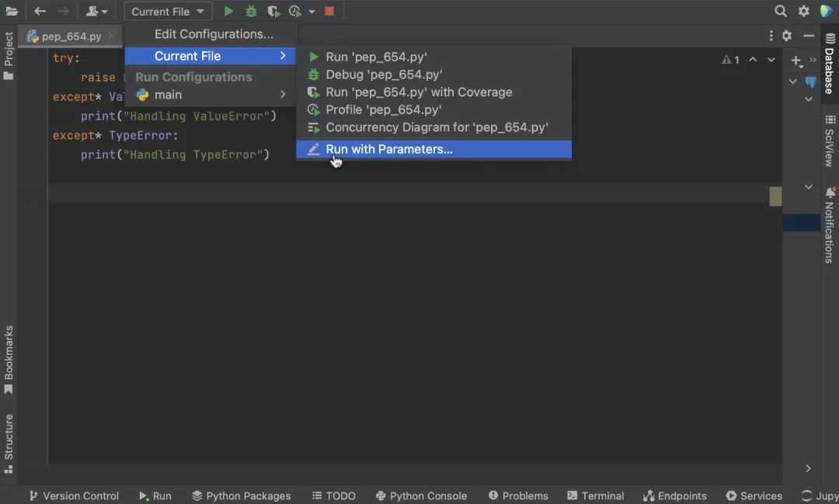
Task: Open the Current File configurations dropdown
Action: click(x=168, y=11)
